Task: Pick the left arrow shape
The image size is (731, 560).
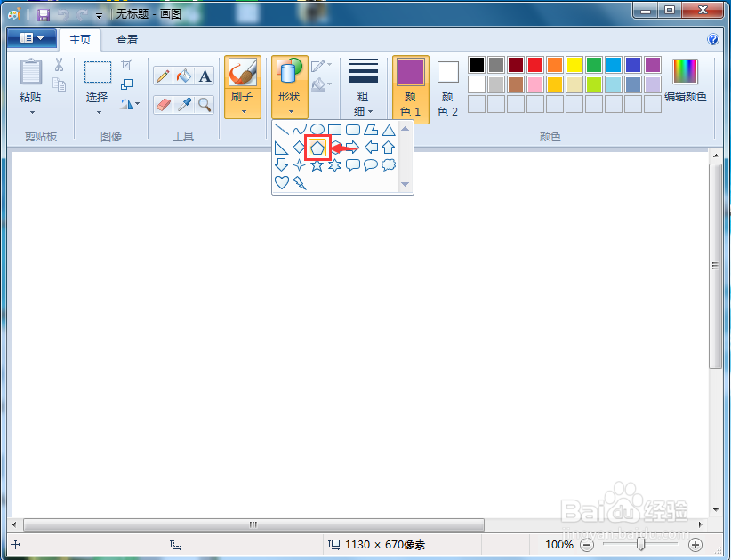Action: 371,148
